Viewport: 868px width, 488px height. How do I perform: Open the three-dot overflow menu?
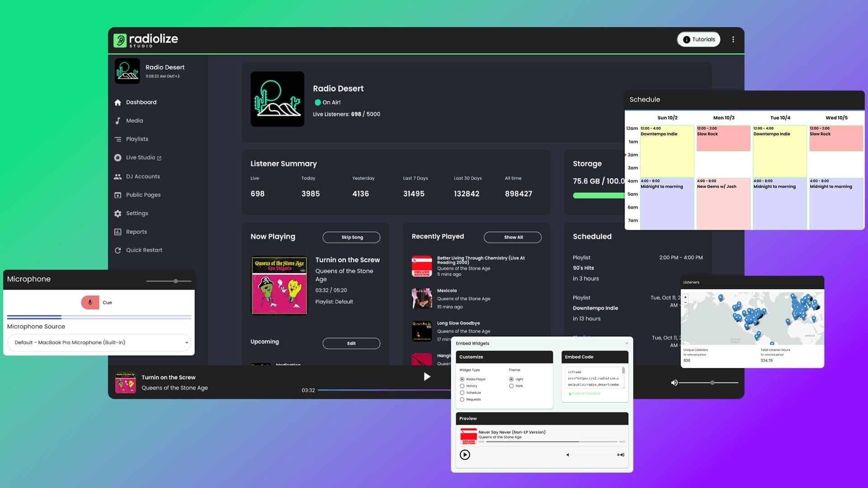pos(733,39)
